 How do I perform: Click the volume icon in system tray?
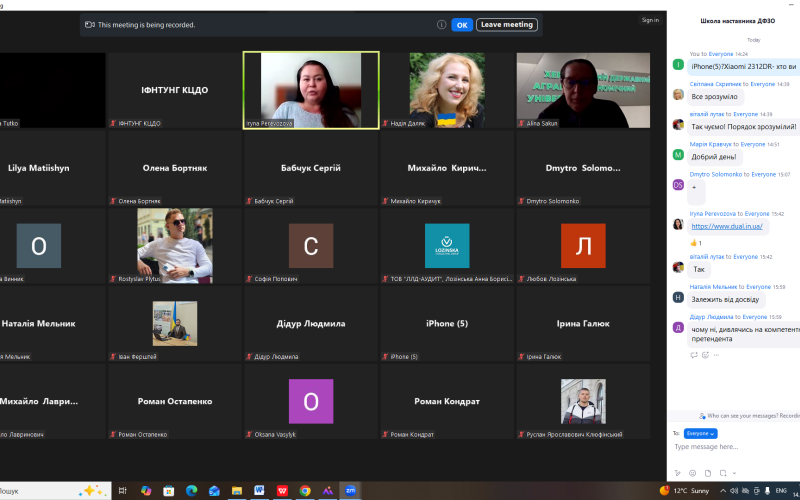[x=735, y=491]
